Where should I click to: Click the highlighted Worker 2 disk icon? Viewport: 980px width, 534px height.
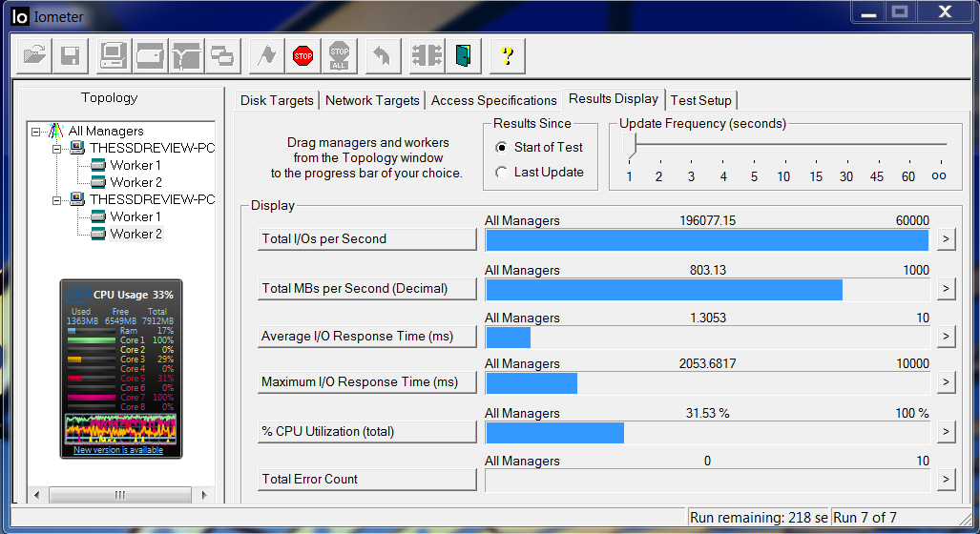pos(98,234)
